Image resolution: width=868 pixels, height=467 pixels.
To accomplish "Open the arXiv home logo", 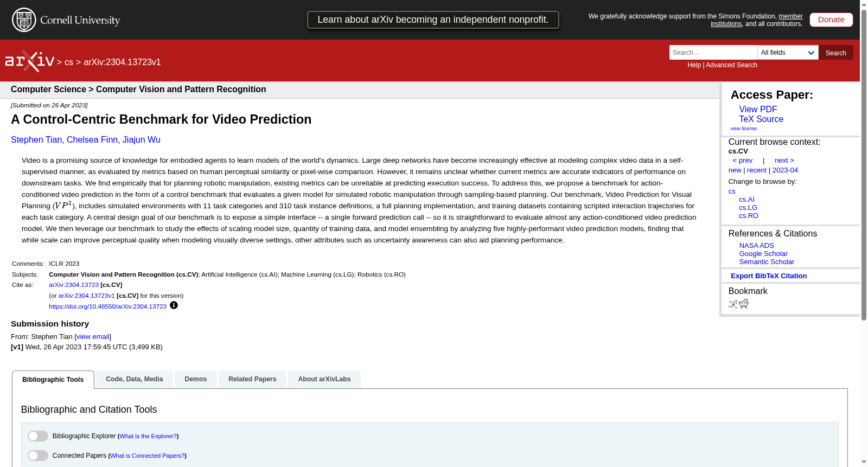I will [x=30, y=61].
